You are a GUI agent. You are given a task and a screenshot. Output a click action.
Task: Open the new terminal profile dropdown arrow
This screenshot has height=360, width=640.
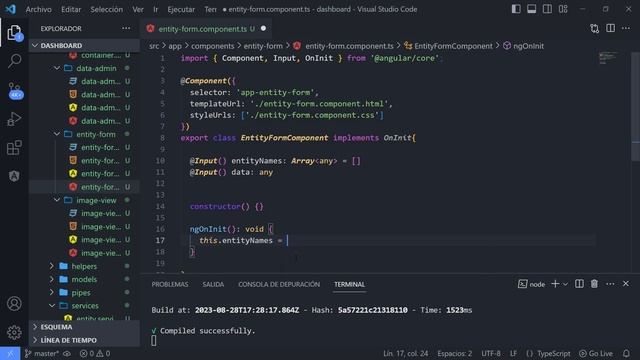[x=565, y=284]
